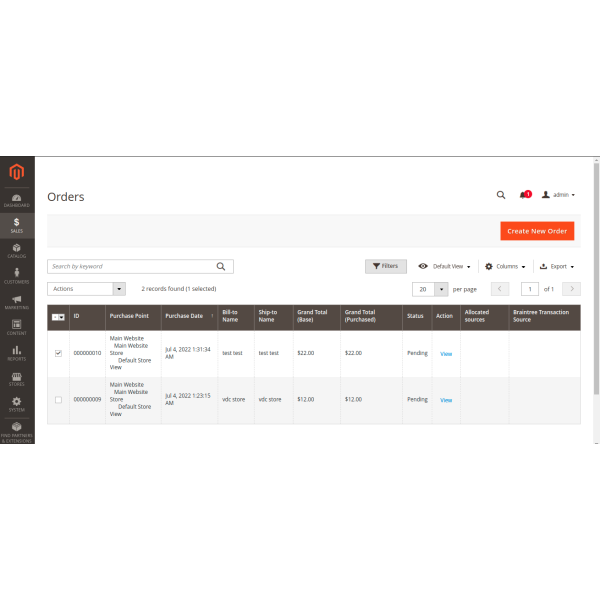Open the Catalog sidebar icon

click(17, 250)
